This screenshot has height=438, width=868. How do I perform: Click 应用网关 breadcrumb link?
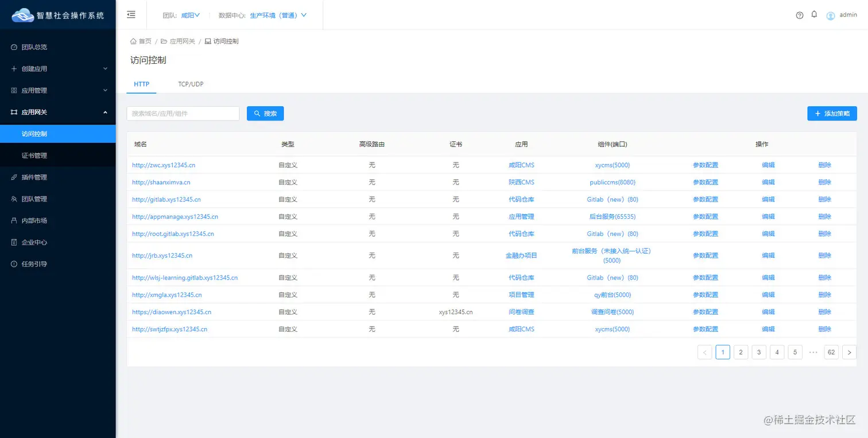[x=183, y=41]
